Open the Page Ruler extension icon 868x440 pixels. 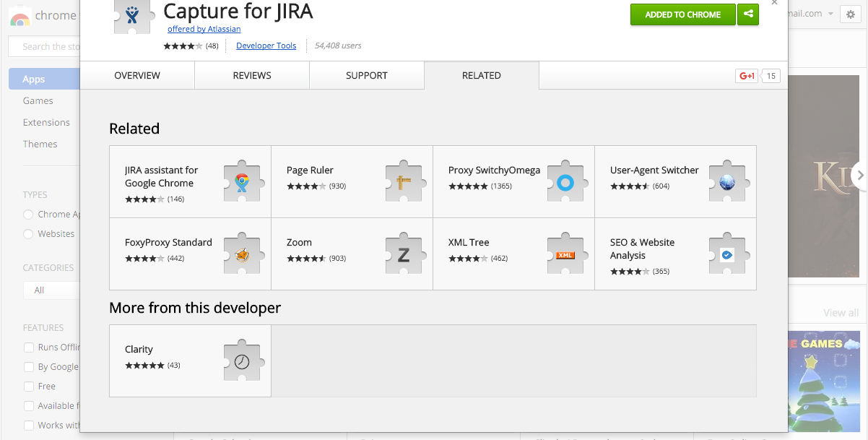click(x=403, y=182)
